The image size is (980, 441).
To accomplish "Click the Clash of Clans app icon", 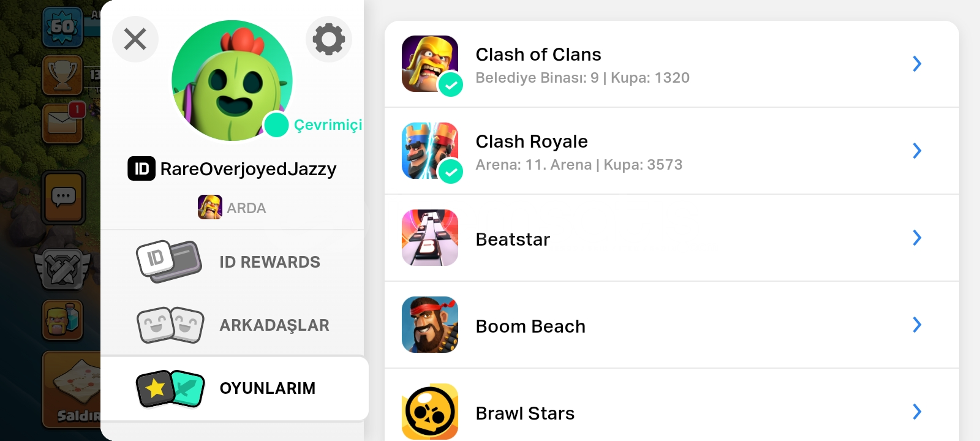I will [x=430, y=64].
